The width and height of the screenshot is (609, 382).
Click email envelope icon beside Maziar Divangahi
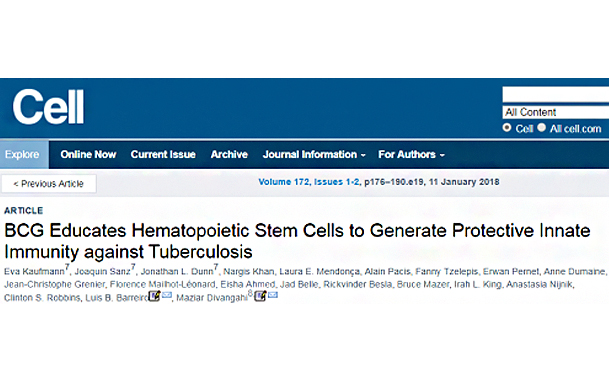273,295
